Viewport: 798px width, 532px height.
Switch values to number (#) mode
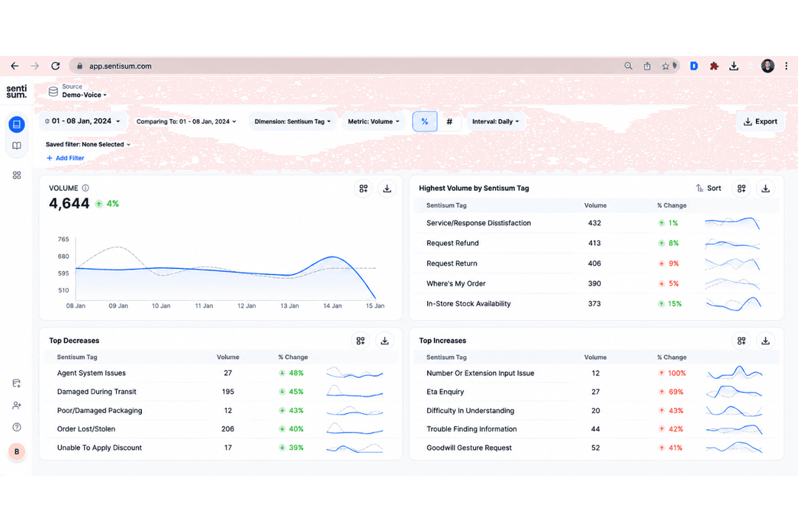[x=449, y=122]
